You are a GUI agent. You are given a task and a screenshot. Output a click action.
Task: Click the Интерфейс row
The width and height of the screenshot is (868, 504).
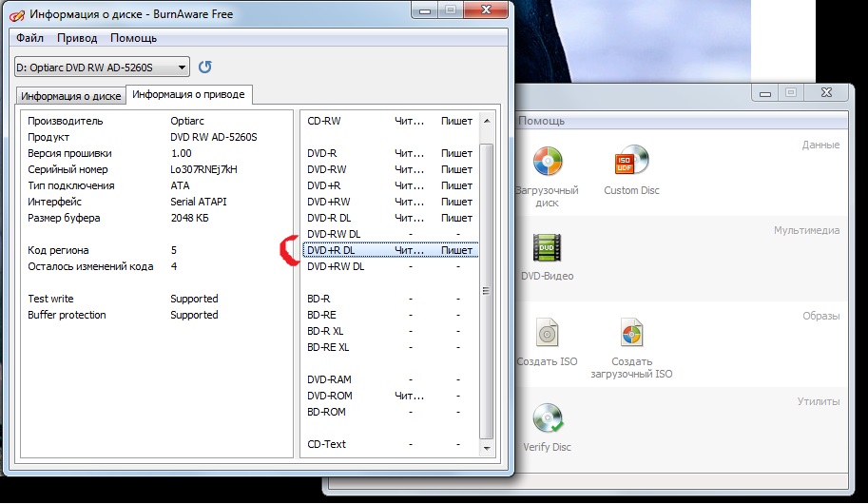(x=157, y=202)
